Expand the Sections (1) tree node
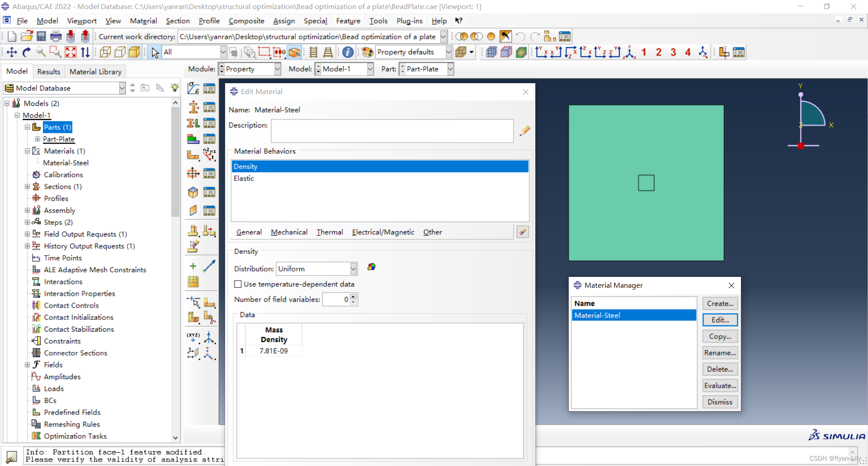868x466 pixels. point(27,186)
